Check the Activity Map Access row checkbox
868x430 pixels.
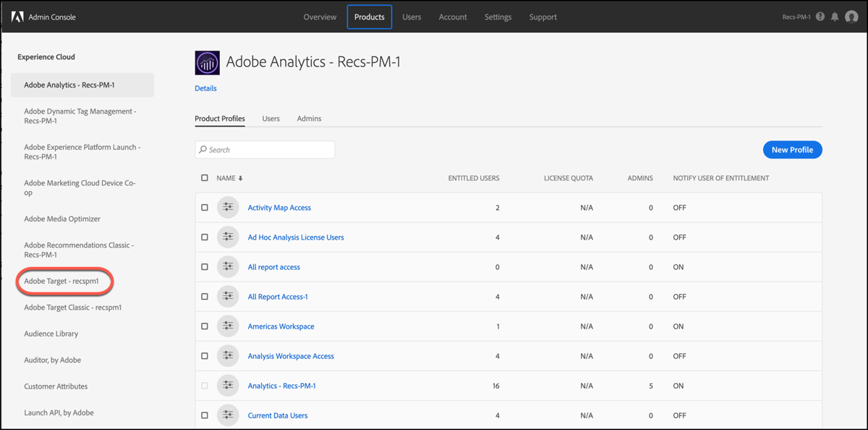click(x=204, y=207)
